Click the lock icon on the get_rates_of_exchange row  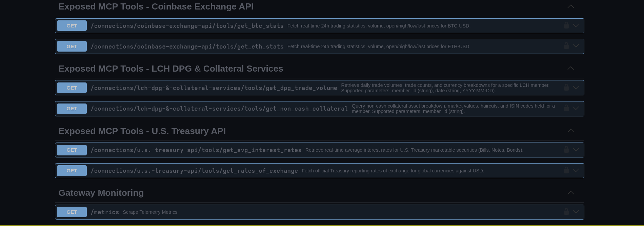566,170
